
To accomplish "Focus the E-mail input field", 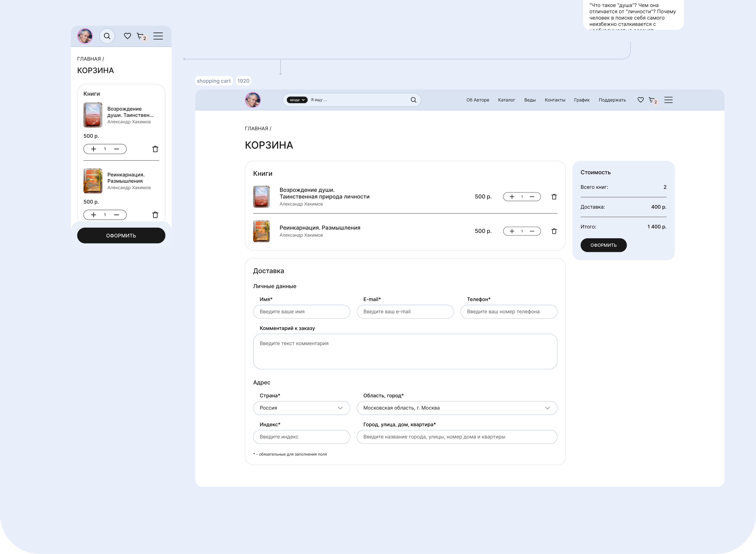I will point(405,312).
